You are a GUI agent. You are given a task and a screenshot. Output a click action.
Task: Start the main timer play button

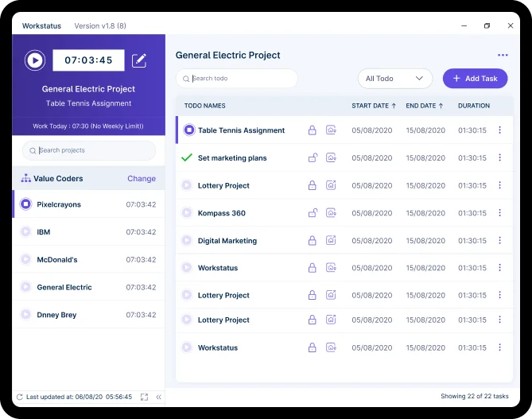(34, 60)
